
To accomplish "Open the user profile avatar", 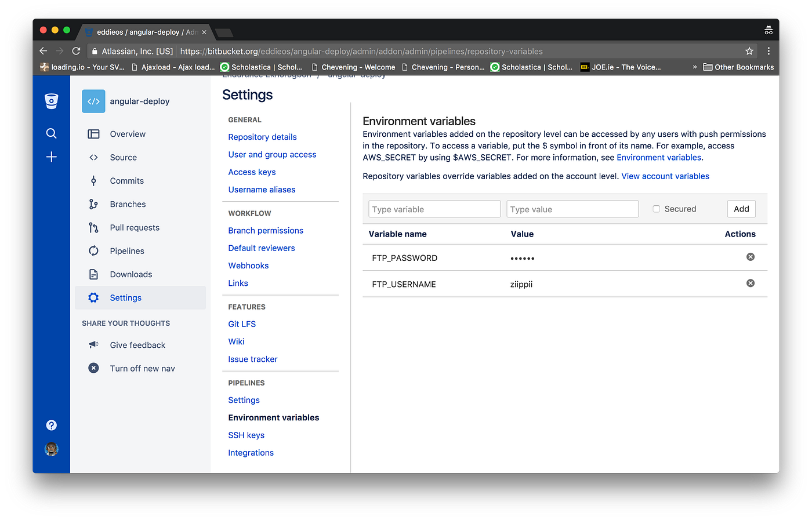I will point(52,449).
